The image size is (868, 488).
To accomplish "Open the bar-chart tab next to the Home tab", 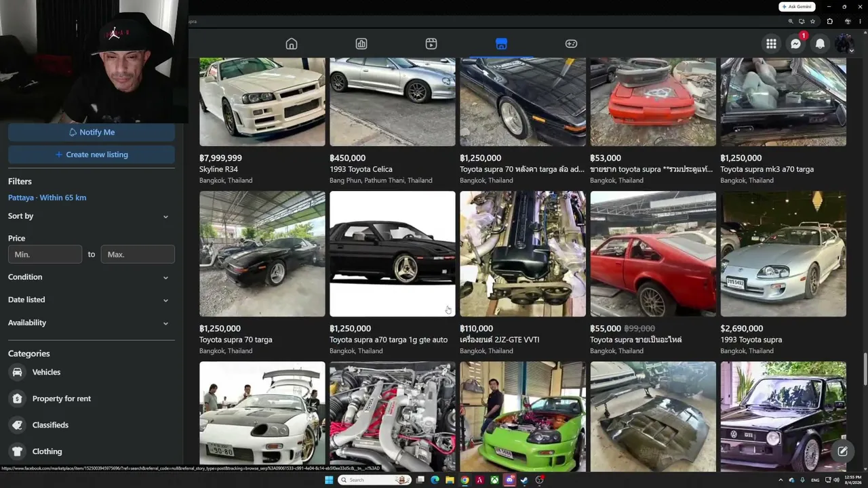I will (361, 44).
